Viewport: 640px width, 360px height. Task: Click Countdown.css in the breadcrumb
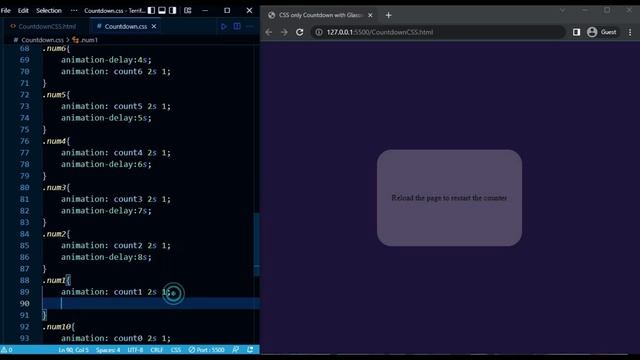(x=42, y=40)
